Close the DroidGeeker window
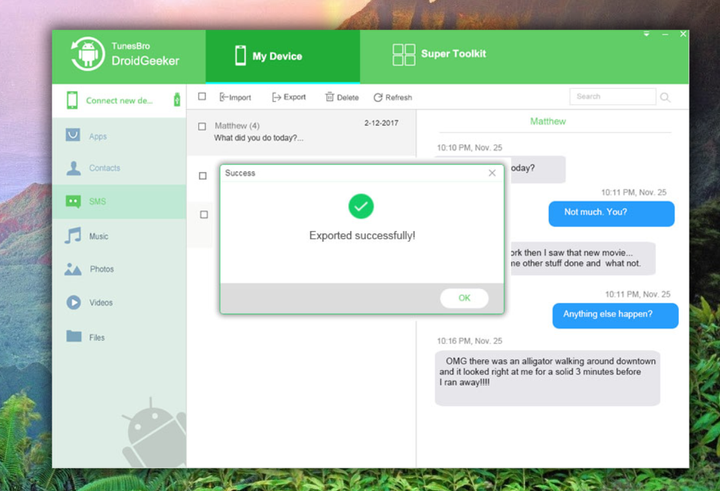 coord(683,34)
